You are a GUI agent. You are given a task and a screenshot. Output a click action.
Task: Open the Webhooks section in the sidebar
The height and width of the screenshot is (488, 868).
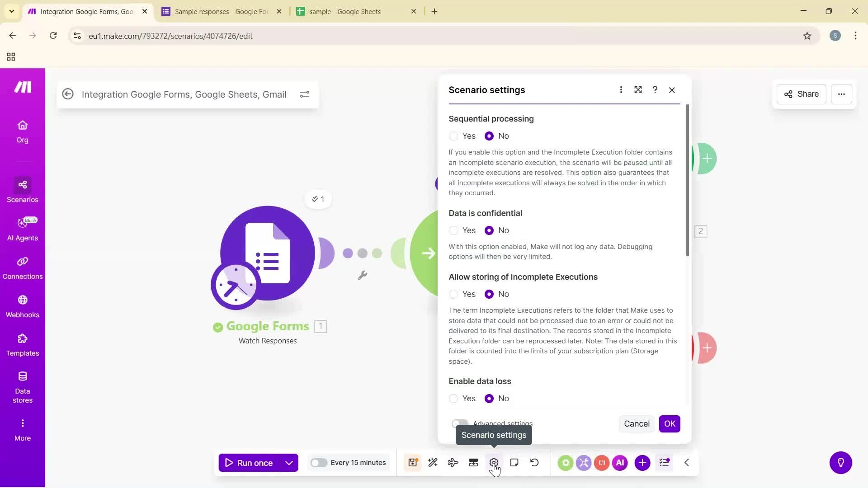click(22, 306)
